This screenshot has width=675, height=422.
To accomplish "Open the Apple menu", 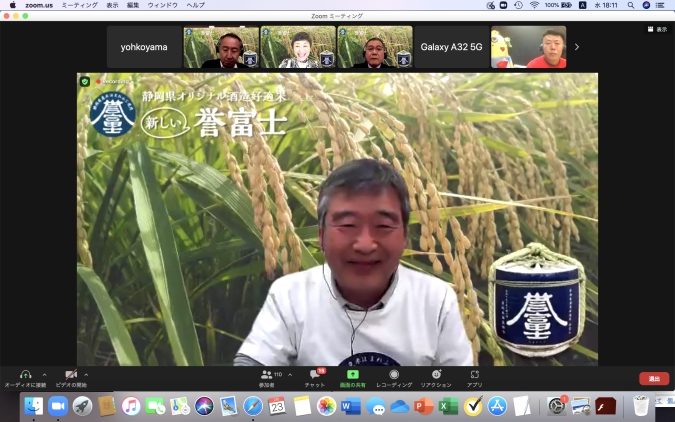I will click(x=12, y=5).
